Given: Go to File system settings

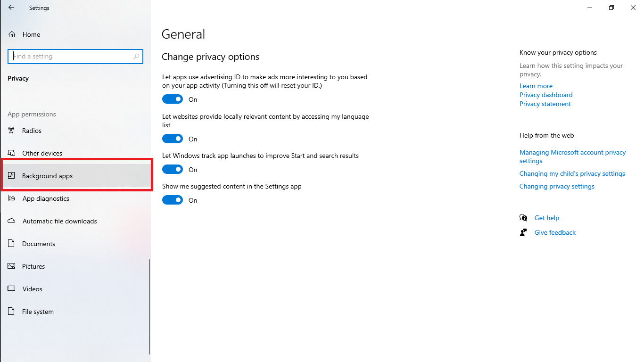Looking at the screenshot, I should tap(38, 312).
